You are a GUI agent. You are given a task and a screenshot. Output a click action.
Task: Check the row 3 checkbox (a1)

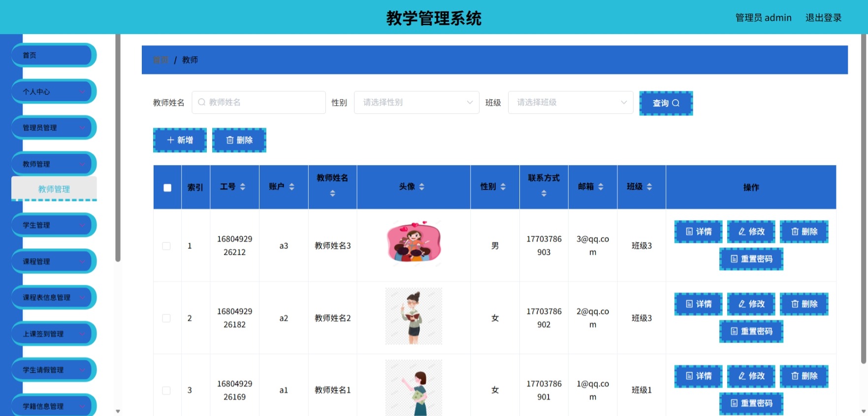(166, 390)
